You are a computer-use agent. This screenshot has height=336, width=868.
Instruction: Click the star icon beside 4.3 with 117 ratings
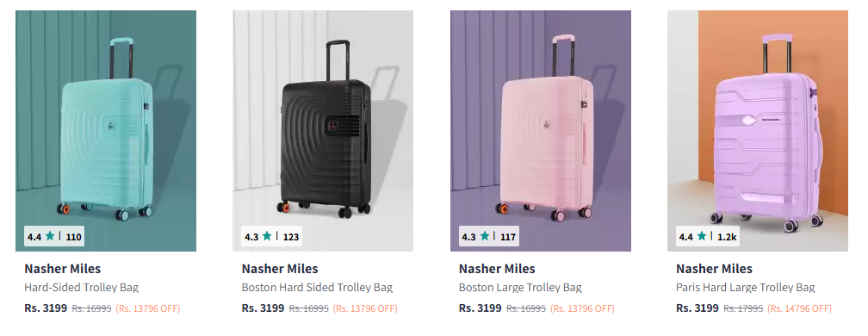pos(484,236)
